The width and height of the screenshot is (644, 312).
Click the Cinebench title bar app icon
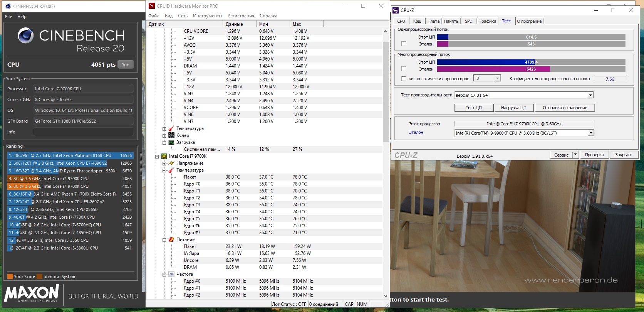click(8, 6)
